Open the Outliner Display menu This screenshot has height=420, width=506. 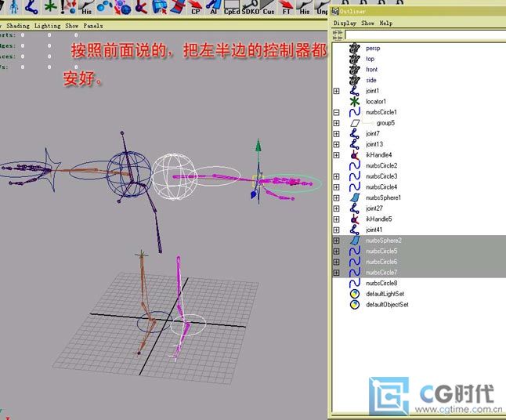(x=345, y=24)
